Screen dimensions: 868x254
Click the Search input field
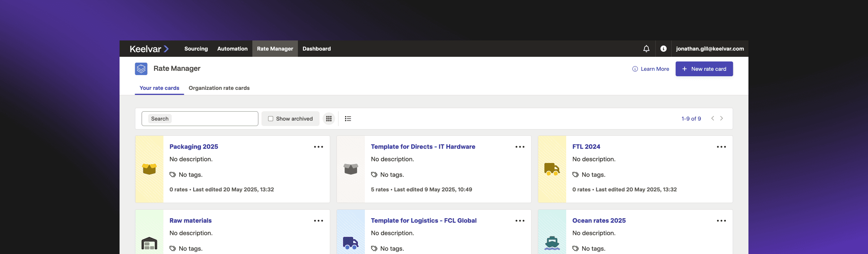pos(200,119)
